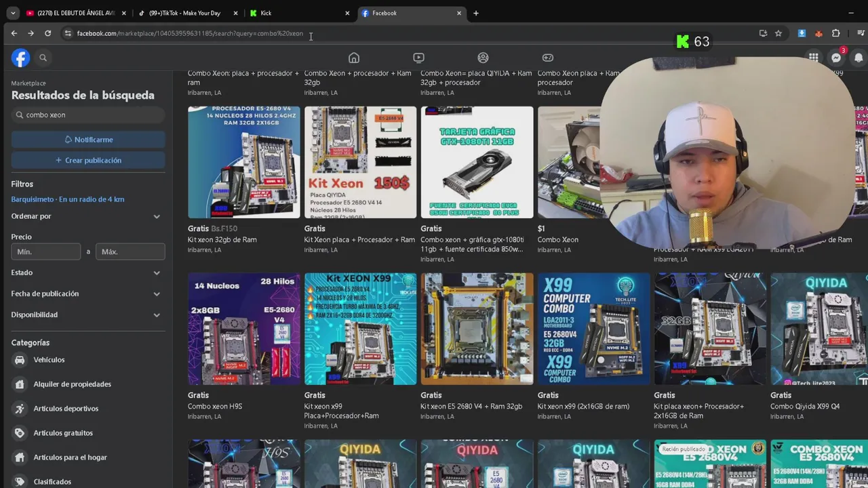This screenshot has width=868, height=488.
Task: Open the tab search dropdown arrow
Action: [x=13, y=13]
